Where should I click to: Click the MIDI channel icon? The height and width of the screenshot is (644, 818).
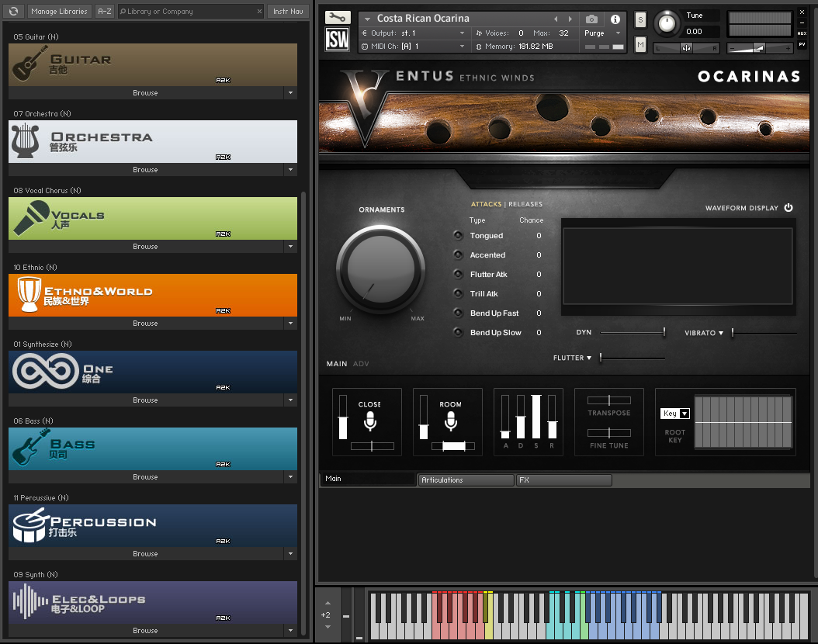pyautogui.click(x=364, y=47)
